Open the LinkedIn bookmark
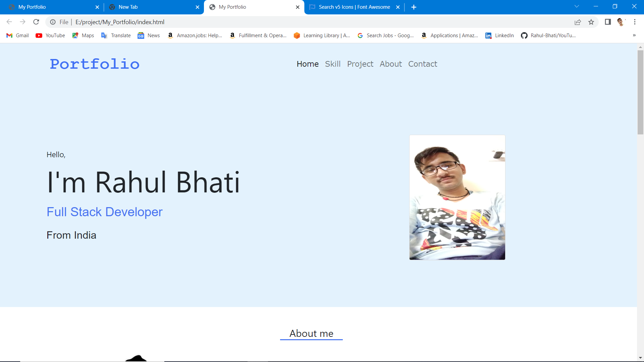The image size is (644, 362). (499, 35)
